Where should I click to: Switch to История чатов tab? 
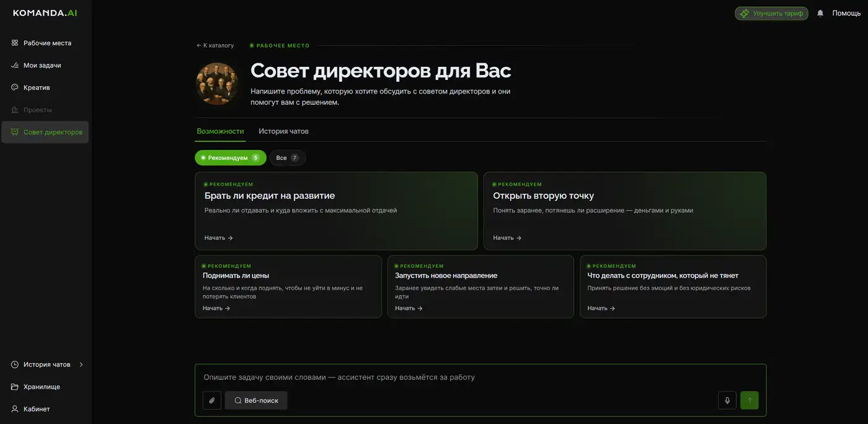tap(283, 131)
